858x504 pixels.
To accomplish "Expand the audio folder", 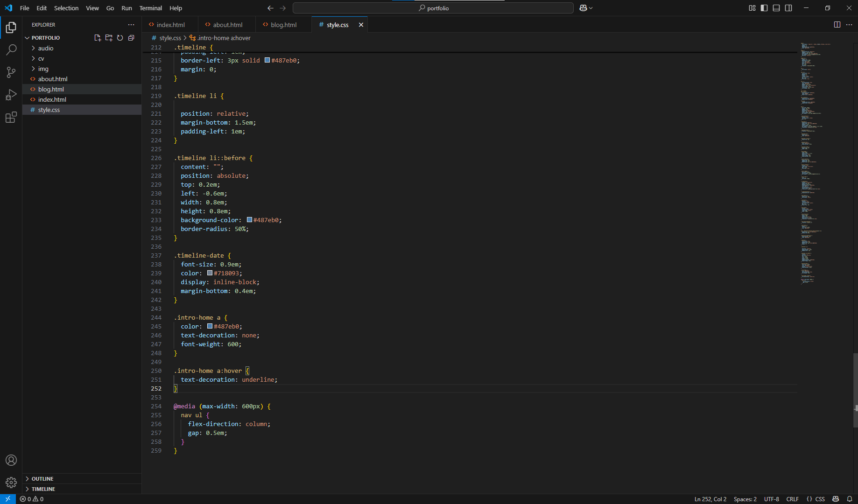I will [x=82, y=48].
